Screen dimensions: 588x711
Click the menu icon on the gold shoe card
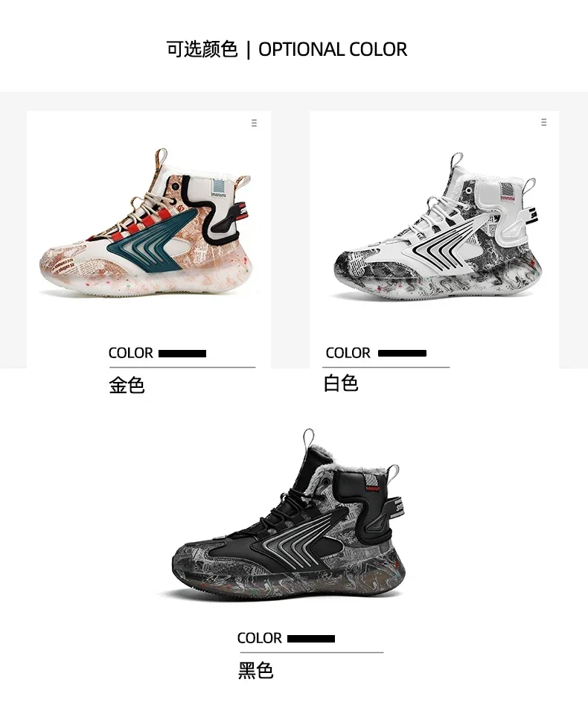coord(254,123)
